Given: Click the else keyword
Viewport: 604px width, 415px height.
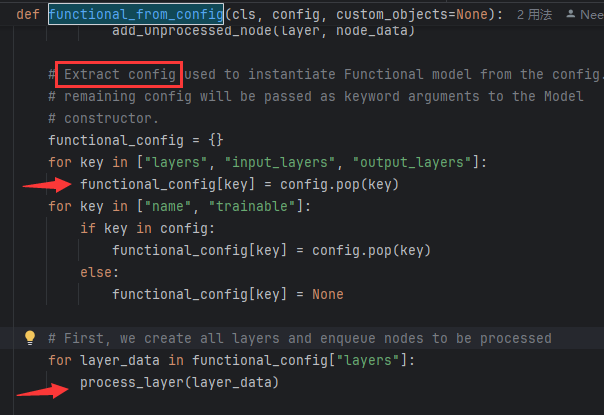Looking at the screenshot, I should [x=96, y=272].
